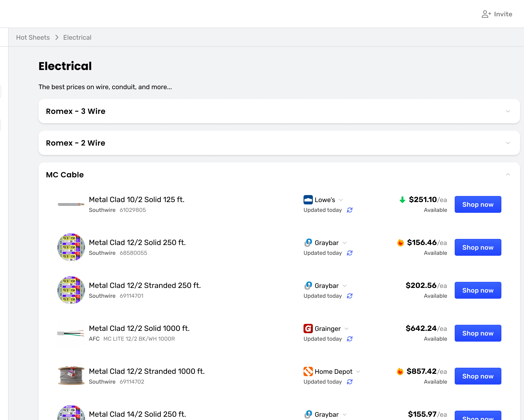The image size is (524, 420).
Task: Click the flame icon beside $857.42
Action: 400,371
